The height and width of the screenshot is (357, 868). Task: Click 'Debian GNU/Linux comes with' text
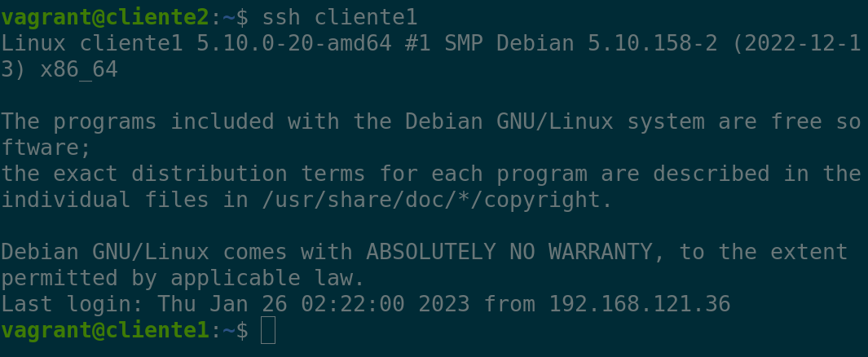tap(177, 253)
